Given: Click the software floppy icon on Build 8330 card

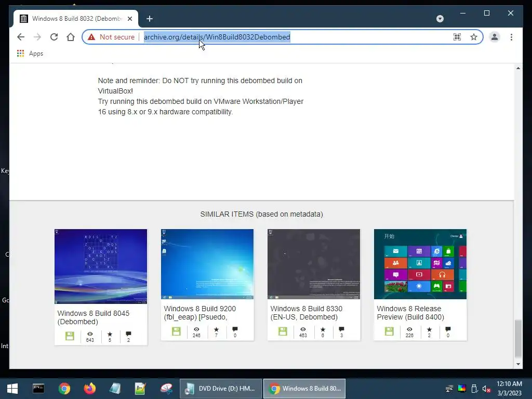Looking at the screenshot, I should [283, 331].
